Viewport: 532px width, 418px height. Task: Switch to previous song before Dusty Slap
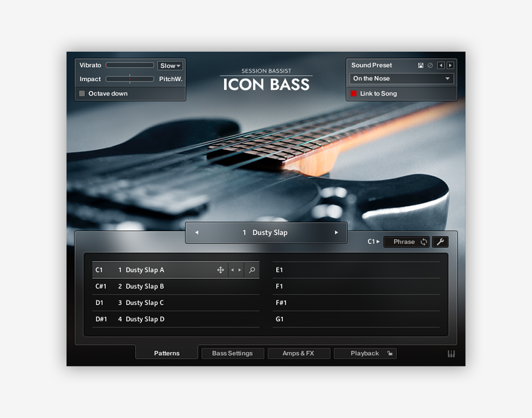[197, 232]
